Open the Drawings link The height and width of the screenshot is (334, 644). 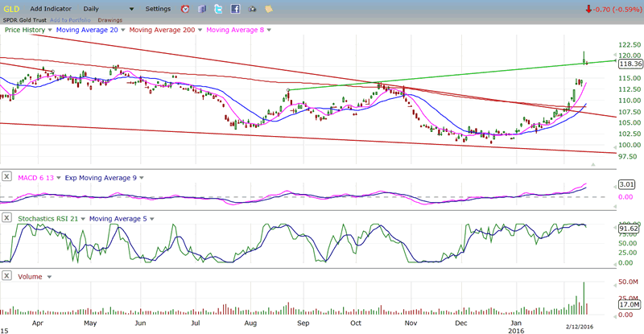point(110,19)
